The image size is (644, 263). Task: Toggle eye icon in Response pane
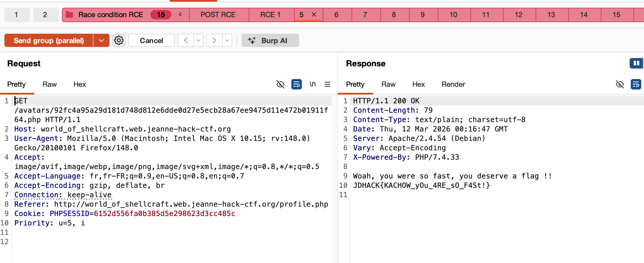click(620, 84)
